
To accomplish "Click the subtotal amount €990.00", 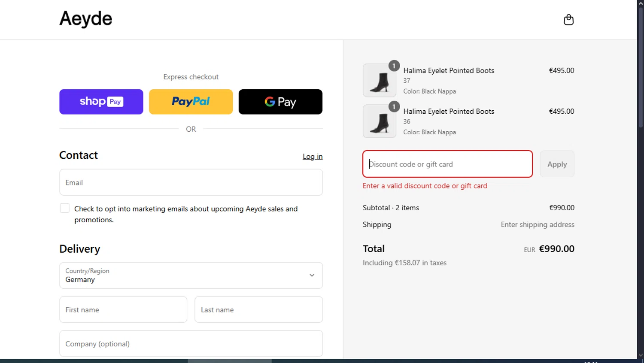I will point(562,208).
